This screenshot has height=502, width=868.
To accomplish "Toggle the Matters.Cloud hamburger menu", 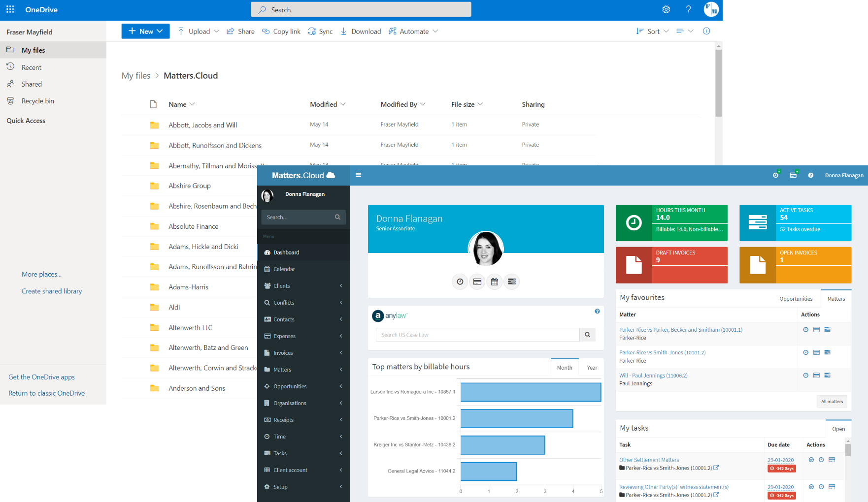I will point(359,175).
